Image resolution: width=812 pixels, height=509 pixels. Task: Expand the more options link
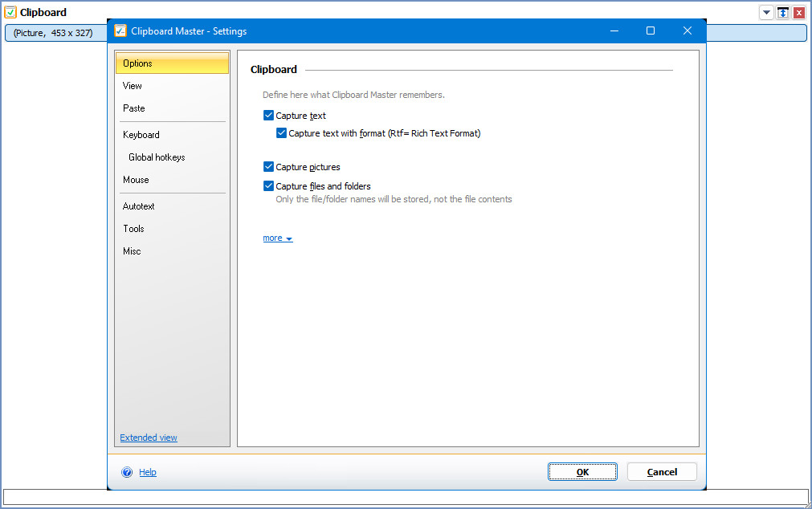tap(278, 238)
